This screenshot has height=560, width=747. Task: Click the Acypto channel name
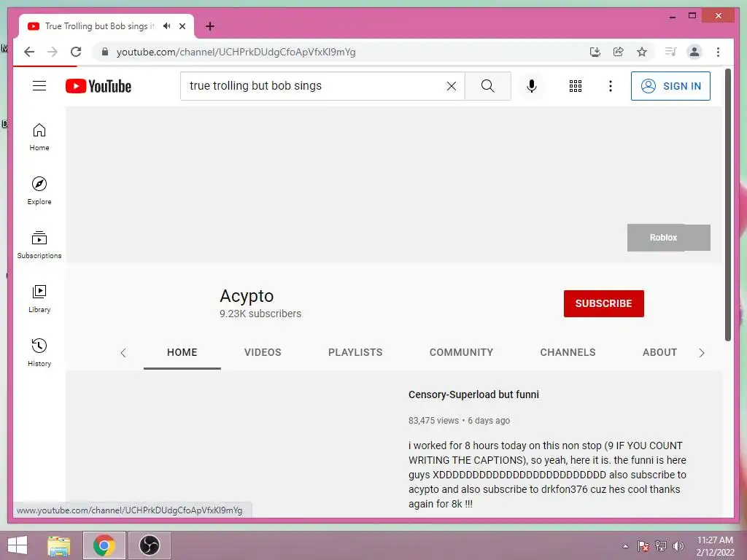click(x=247, y=296)
